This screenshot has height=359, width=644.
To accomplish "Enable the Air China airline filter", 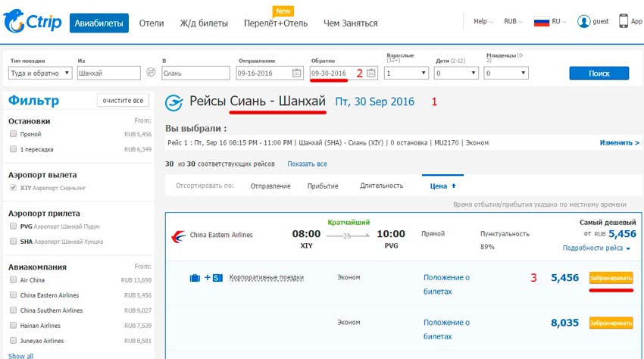I will pyautogui.click(x=13, y=280).
